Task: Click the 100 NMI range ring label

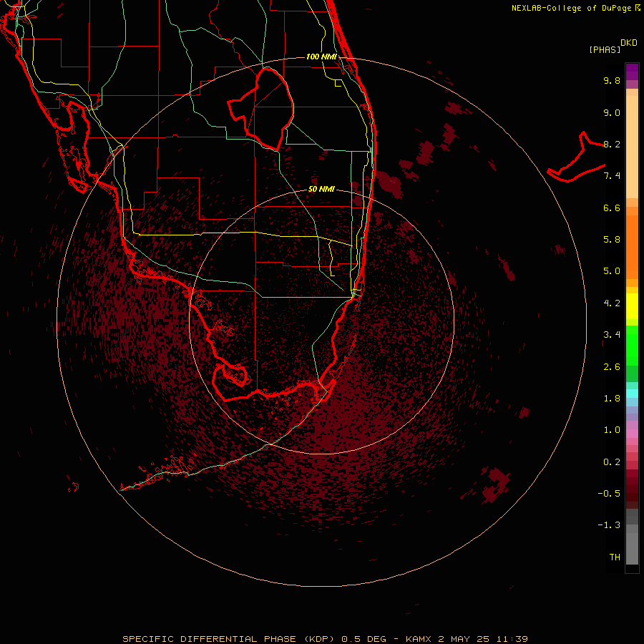Action: coord(321,57)
